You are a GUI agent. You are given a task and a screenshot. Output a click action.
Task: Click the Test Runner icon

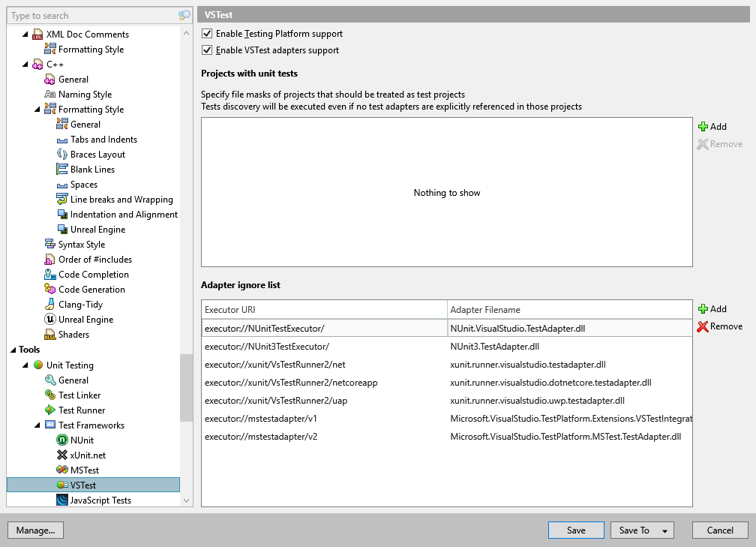[x=49, y=410]
